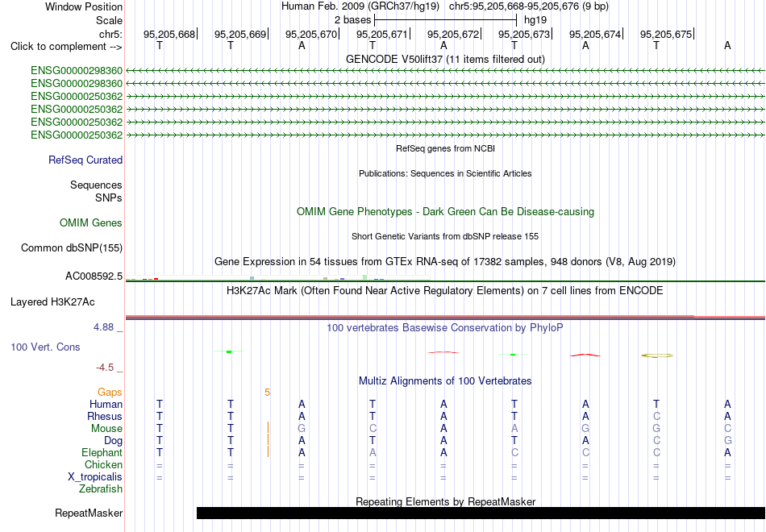Click the X_tropicalis species row label
This screenshot has width=766, height=532.
pyautogui.click(x=95, y=477)
